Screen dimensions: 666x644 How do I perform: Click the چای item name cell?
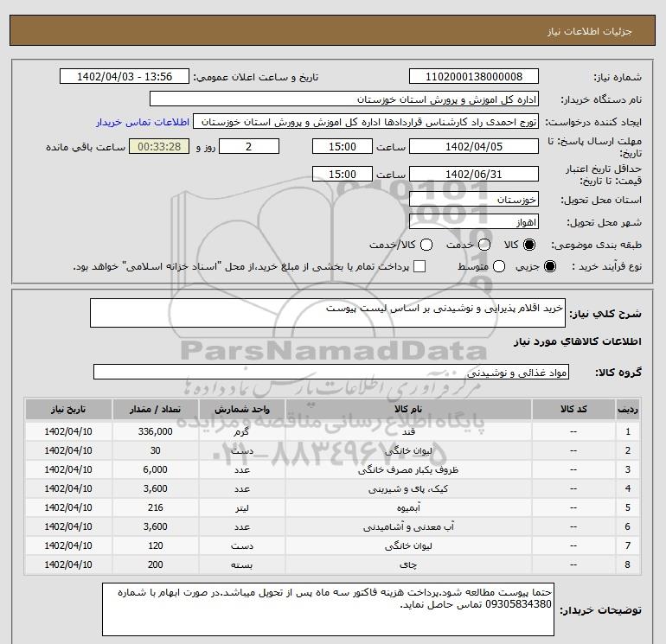408,564
